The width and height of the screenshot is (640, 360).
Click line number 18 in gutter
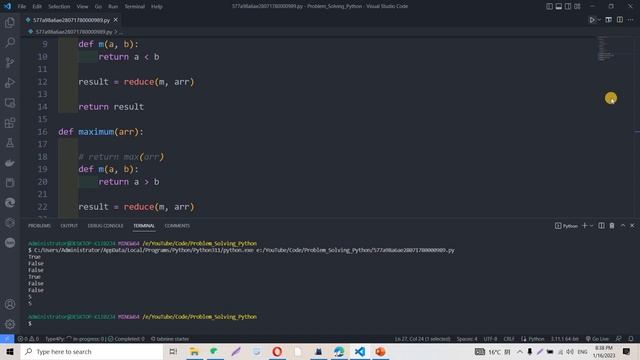[x=42, y=157]
